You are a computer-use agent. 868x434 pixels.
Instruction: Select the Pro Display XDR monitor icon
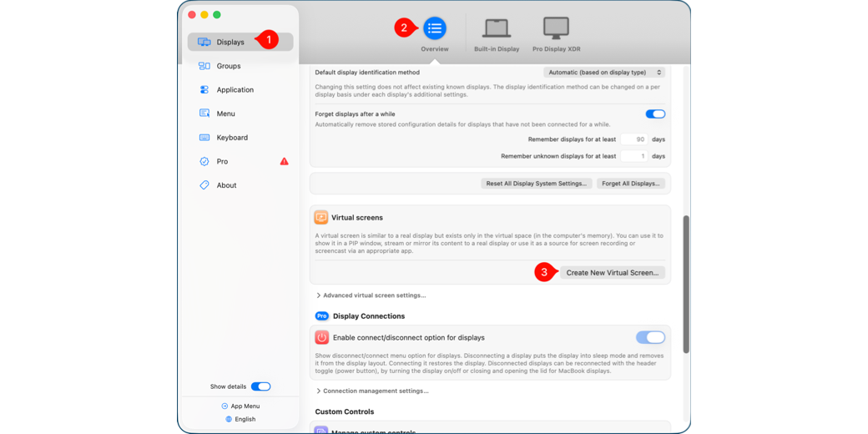point(557,28)
